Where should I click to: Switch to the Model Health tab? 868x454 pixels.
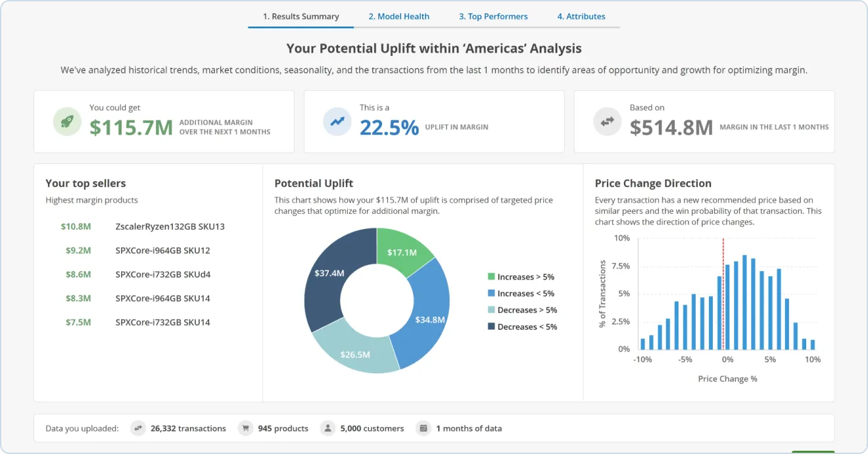point(398,16)
